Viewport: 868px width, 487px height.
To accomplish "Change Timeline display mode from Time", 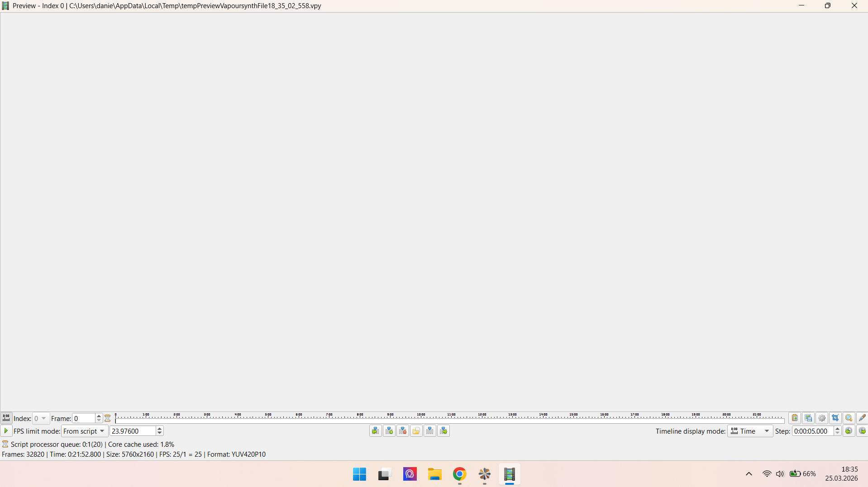I will 750,431.
